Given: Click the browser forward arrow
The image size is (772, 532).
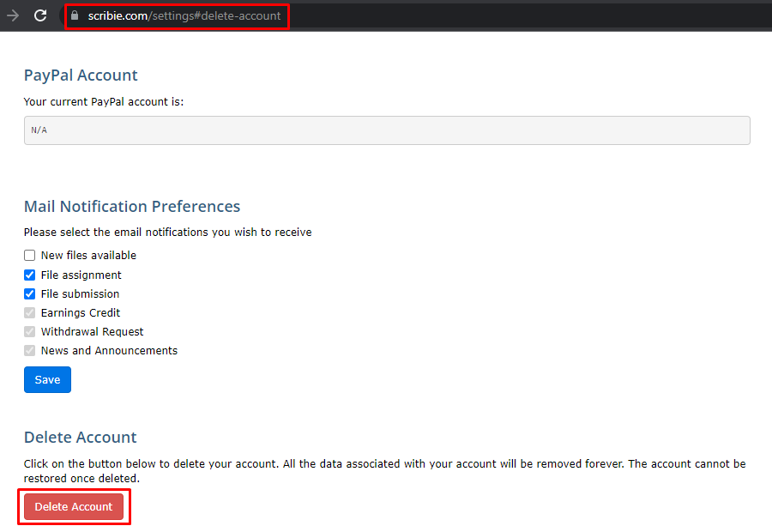Looking at the screenshot, I should pos(12,15).
